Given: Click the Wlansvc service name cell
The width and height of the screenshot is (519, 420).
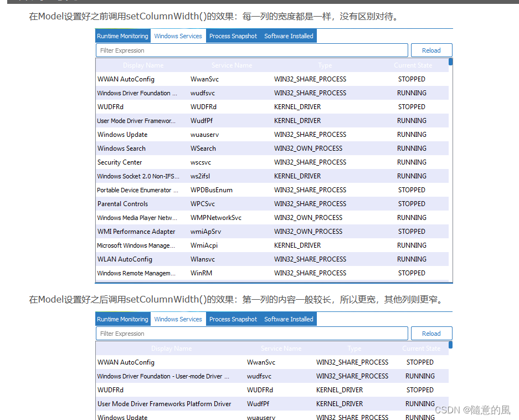Looking at the screenshot, I should click(x=203, y=259).
